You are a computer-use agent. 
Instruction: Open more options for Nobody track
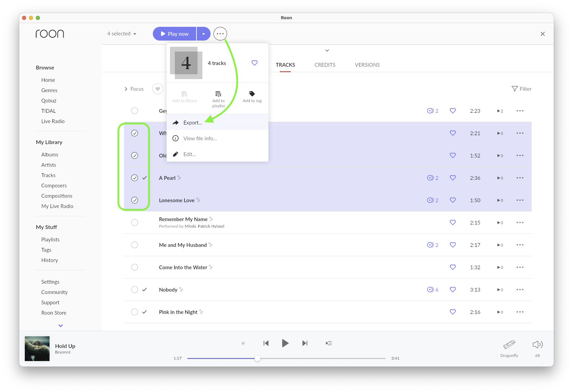[x=520, y=290]
